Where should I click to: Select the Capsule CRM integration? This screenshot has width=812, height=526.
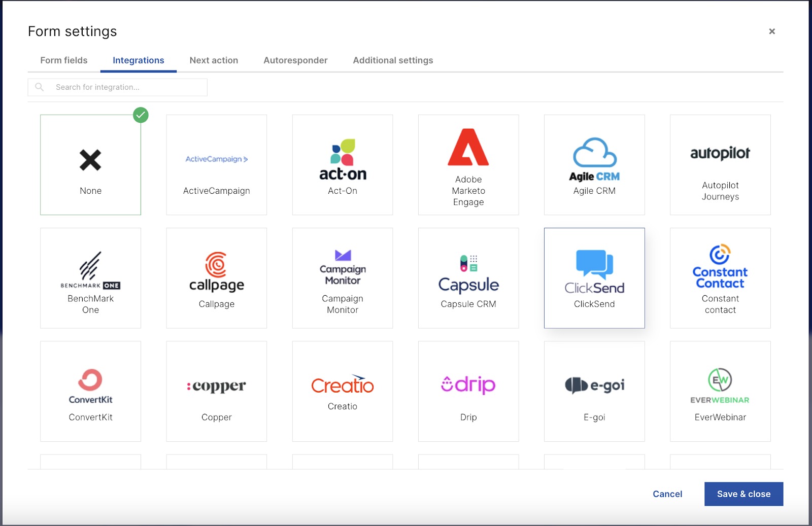[468, 278]
